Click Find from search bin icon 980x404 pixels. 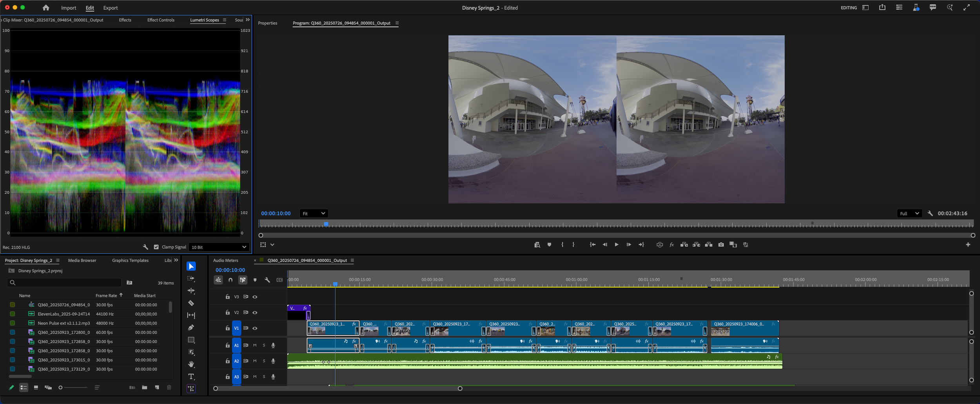click(129, 283)
